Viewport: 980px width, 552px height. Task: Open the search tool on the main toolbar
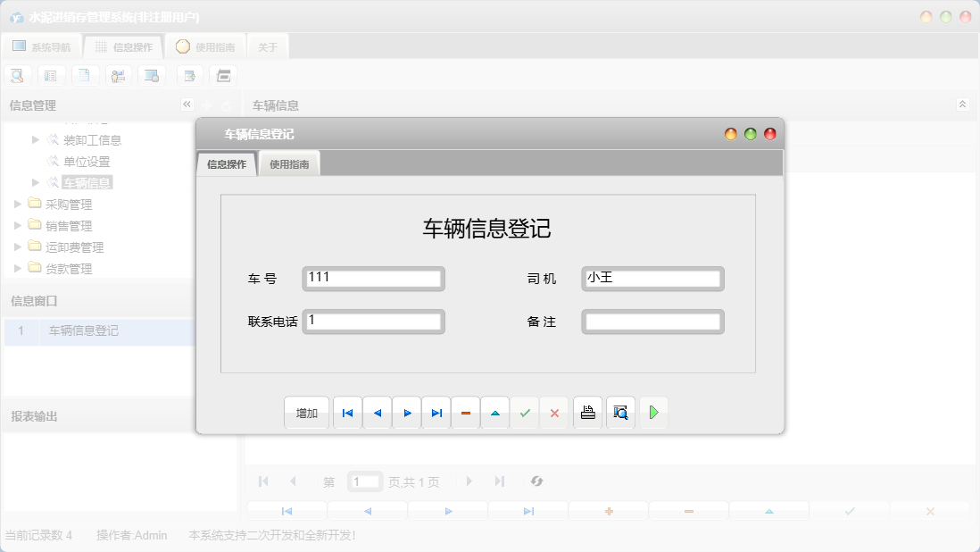point(16,75)
